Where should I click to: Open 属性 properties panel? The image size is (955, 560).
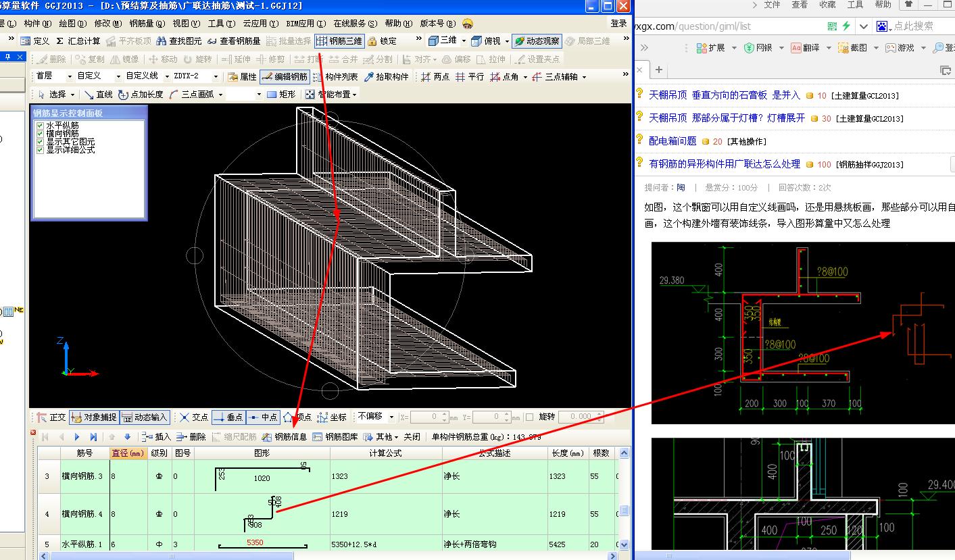pos(242,76)
